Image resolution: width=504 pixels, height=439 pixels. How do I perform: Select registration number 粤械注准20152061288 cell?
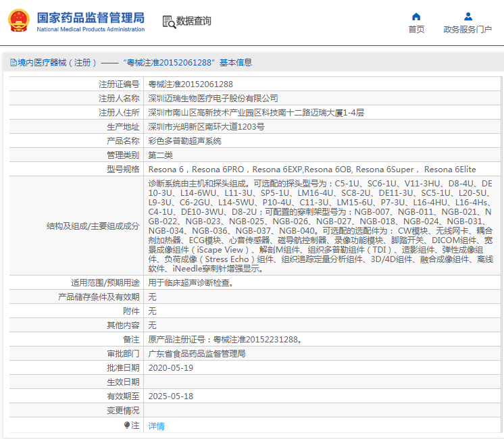[191, 84]
